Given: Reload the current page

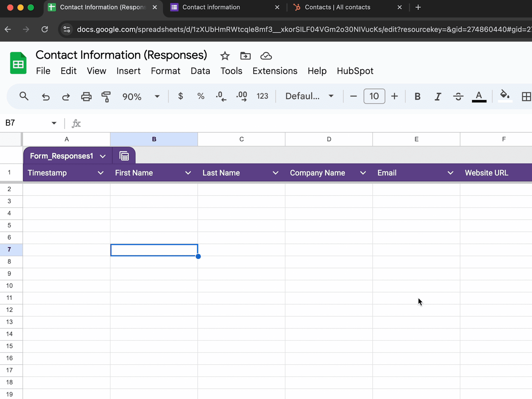Looking at the screenshot, I should (45, 29).
